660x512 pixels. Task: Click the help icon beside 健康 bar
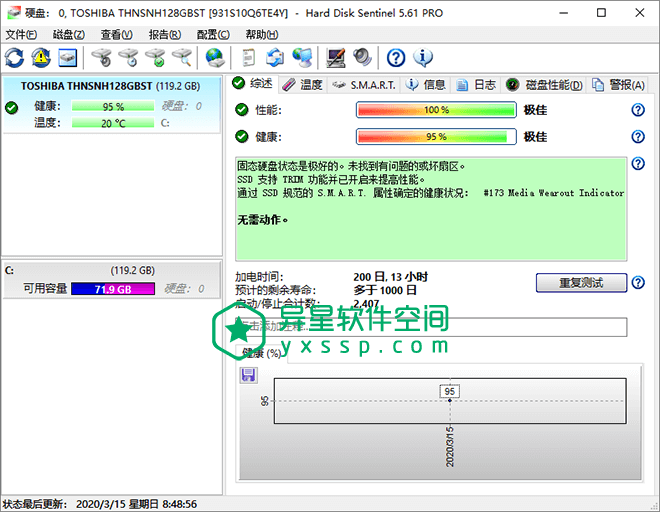coord(638,136)
